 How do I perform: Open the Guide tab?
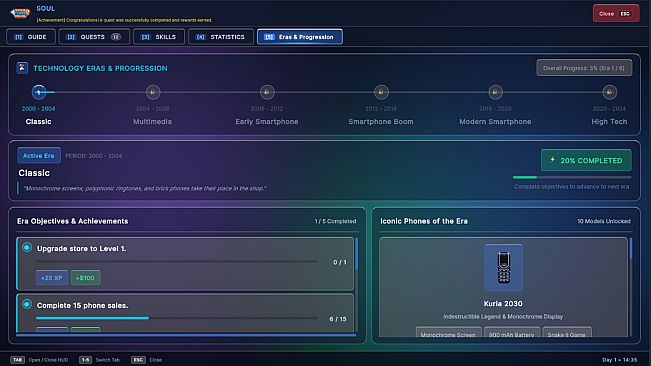pyautogui.click(x=31, y=37)
